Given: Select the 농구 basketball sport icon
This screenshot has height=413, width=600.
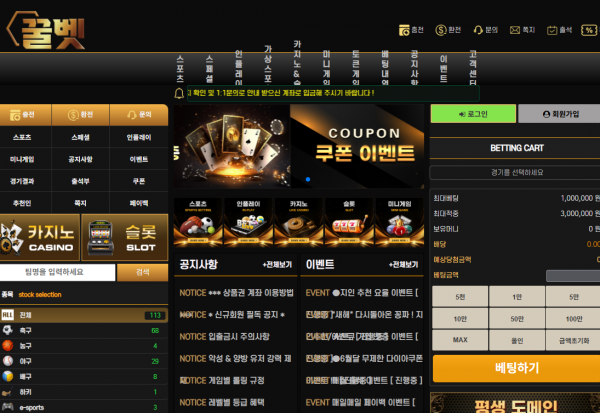Looking at the screenshot, I should (8, 345).
